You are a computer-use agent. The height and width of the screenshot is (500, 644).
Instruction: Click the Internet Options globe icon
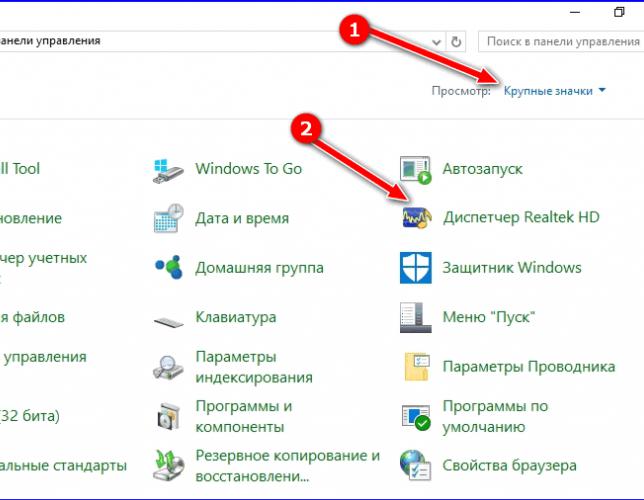pos(415,465)
